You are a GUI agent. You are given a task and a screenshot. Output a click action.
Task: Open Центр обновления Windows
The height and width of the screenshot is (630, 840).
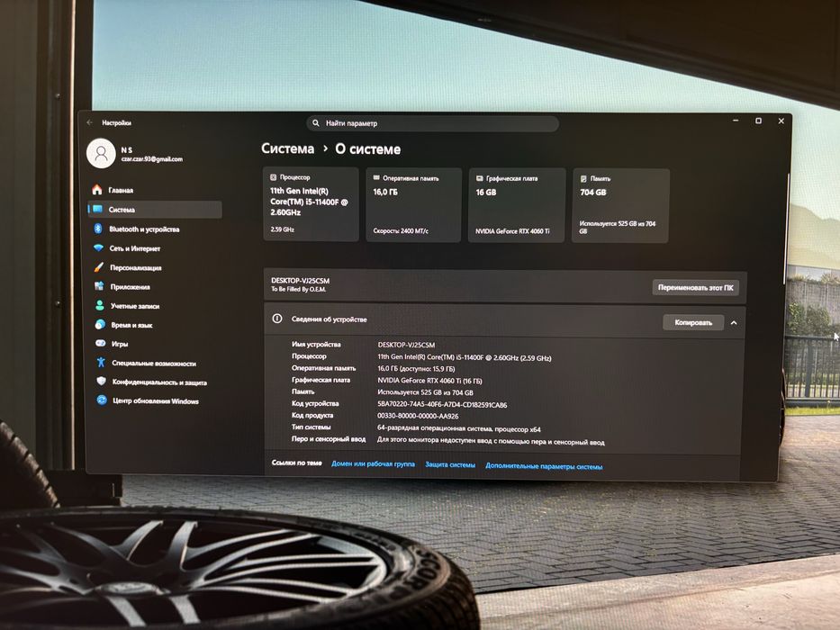point(156,401)
